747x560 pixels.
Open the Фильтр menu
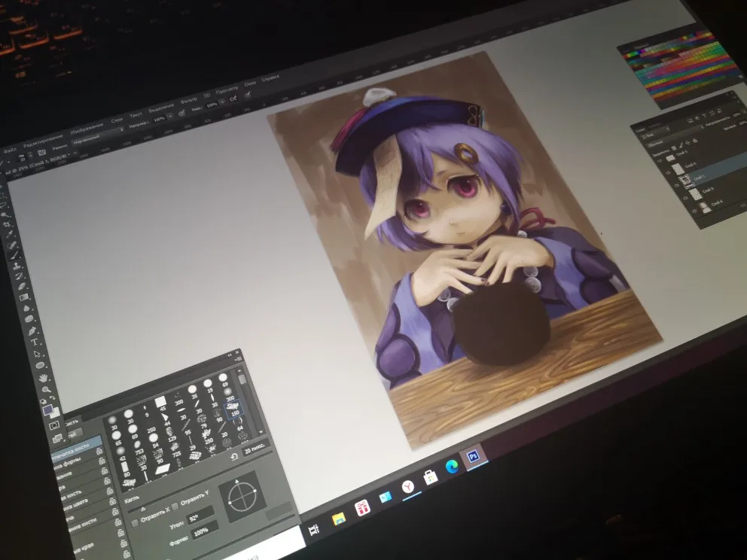[189, 101]
